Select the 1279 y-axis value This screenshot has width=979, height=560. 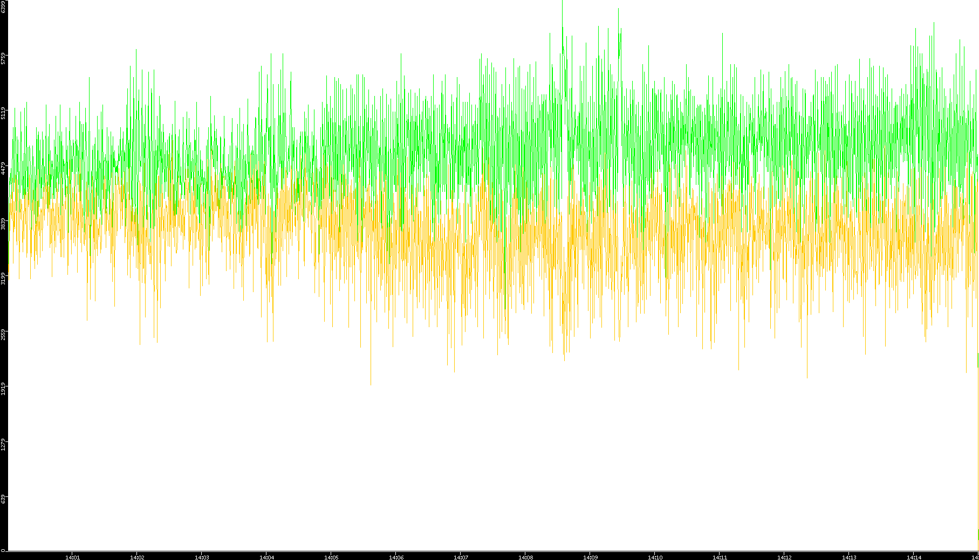pyautogui.click(x=3, y=444)
